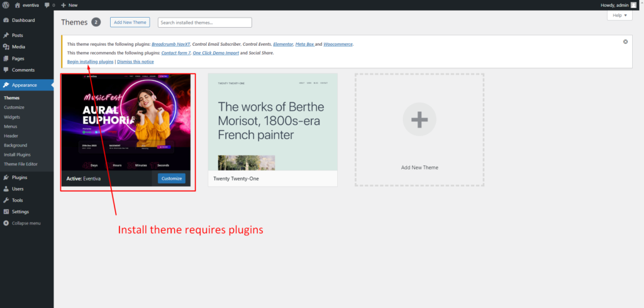This screenshot has height=308, width=644.
Task: Click the Twenty Twenty-One theme name
Action: coord(236,179)
